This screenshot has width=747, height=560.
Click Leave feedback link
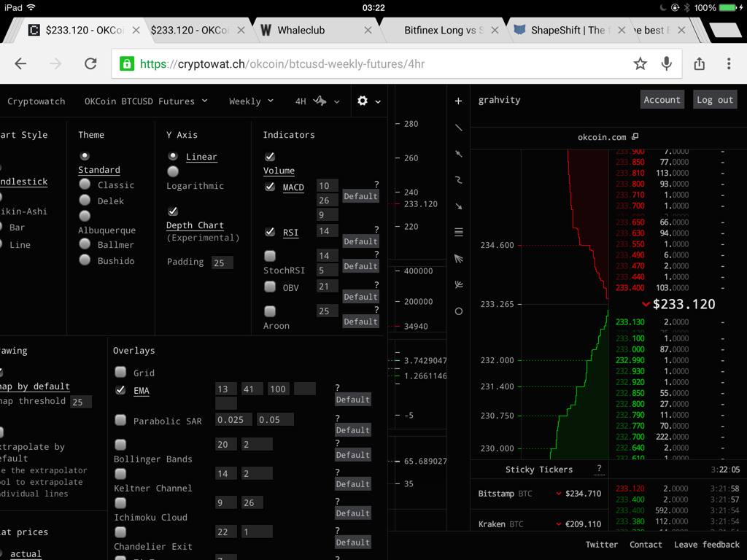coord(706,544)
